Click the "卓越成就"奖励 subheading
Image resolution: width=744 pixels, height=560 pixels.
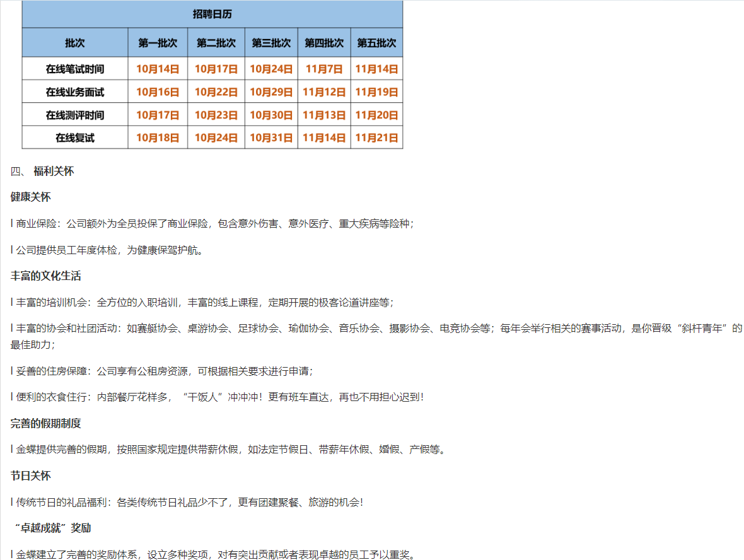pos(53,528)
